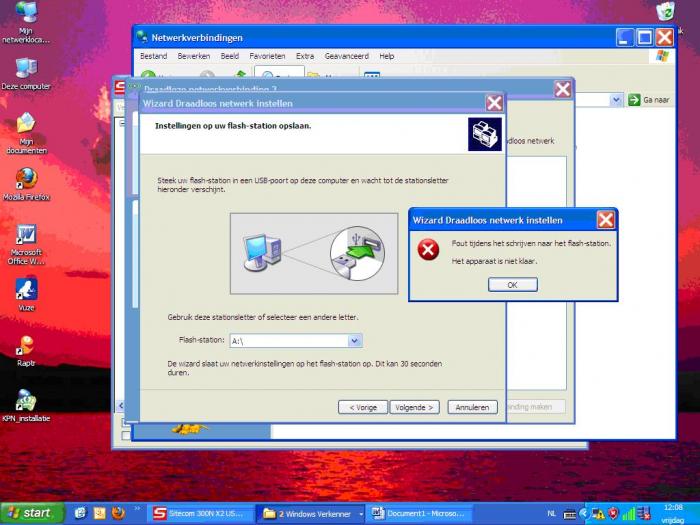This screenshot has height=525, width=700.
Task: Click the Ga naar button beside the address bar
Action: point(649,100)
